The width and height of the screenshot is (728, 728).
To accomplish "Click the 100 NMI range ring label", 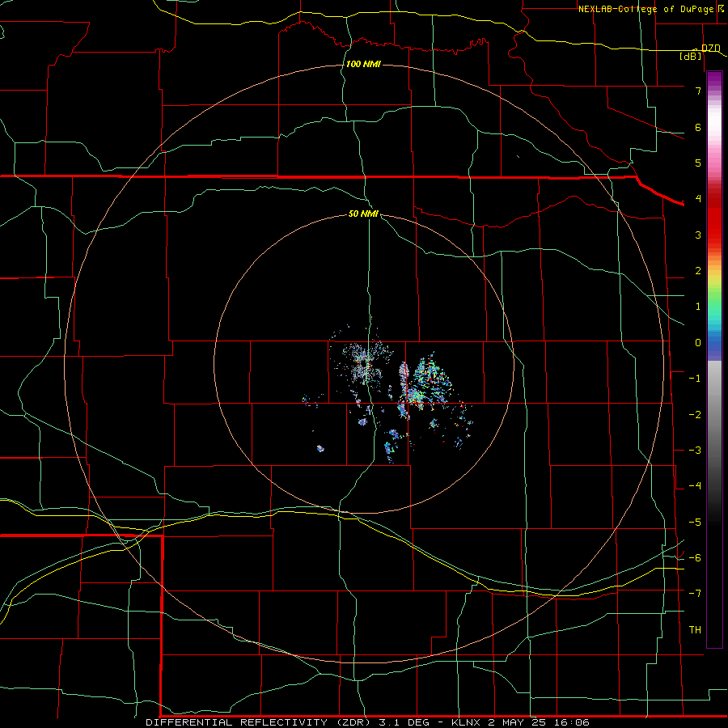I will point(363,64).
